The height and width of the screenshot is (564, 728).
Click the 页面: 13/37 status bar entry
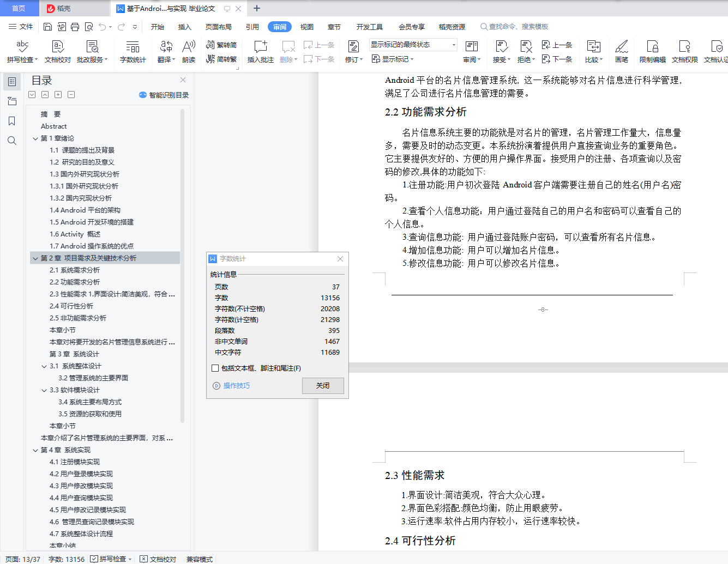tap(23, 559)
